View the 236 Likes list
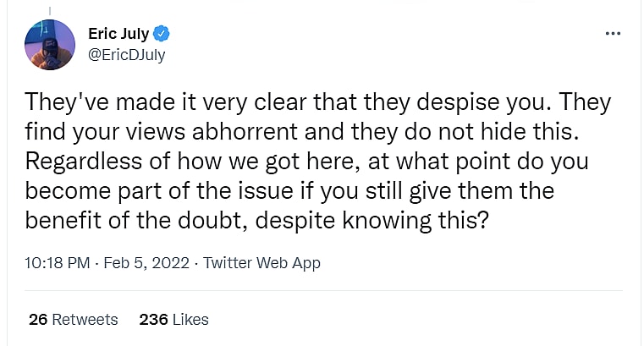 coord(173,320)
